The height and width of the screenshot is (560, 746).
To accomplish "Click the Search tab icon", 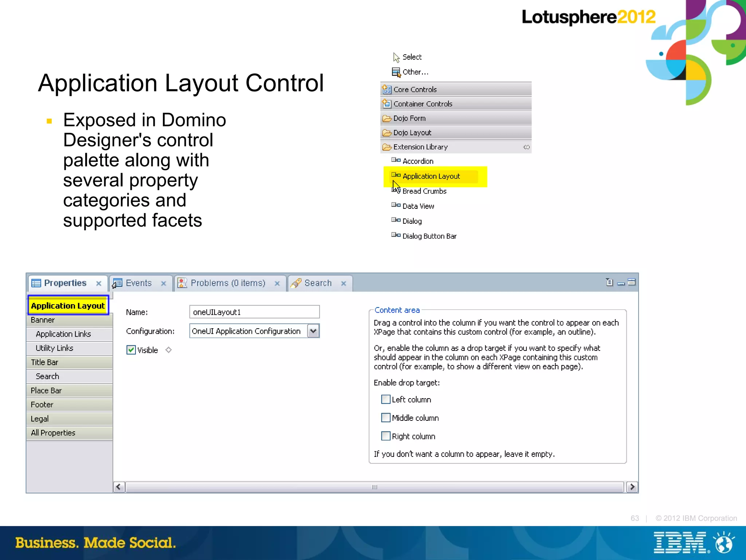I will click(296, 283).
